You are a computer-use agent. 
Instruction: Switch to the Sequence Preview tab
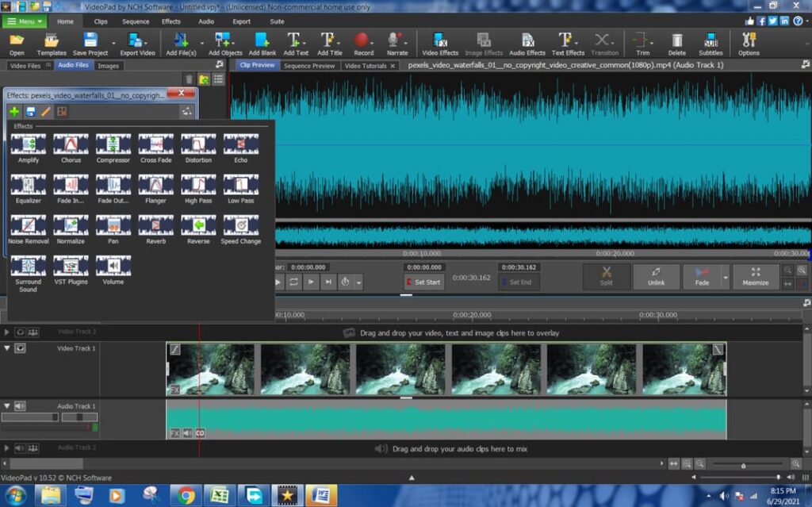point(309,64)
